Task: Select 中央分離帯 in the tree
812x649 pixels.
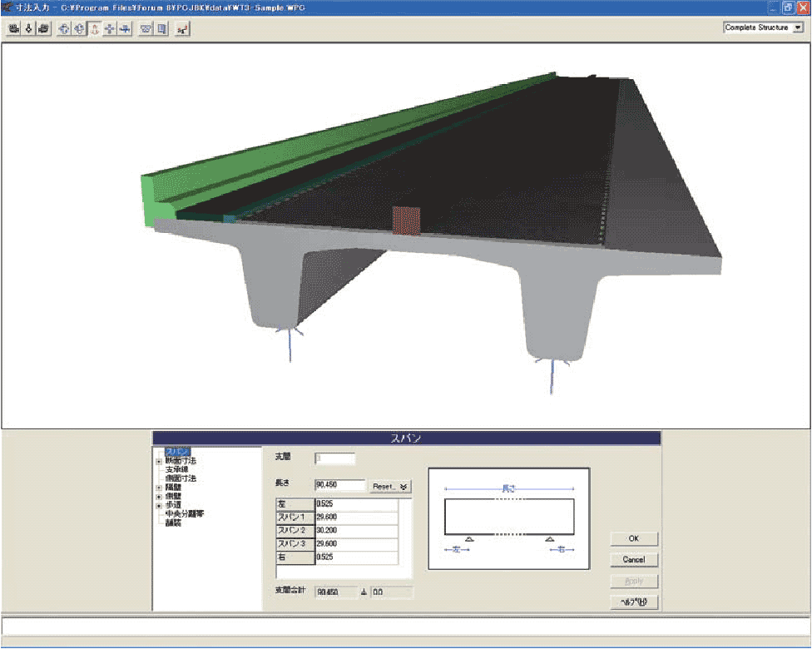Action: pyautogui.click(x=185, y=514)
